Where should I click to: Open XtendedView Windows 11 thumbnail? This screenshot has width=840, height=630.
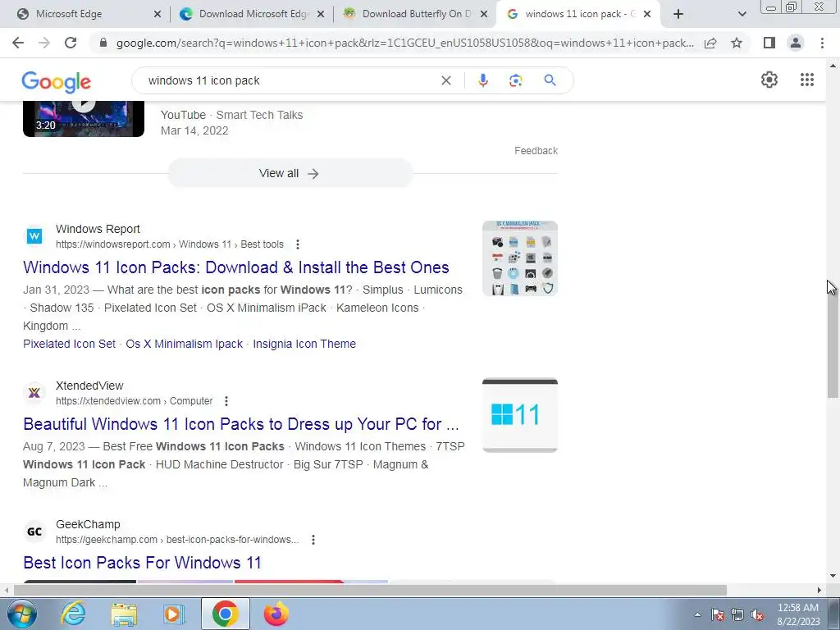(x=519, y=415)
